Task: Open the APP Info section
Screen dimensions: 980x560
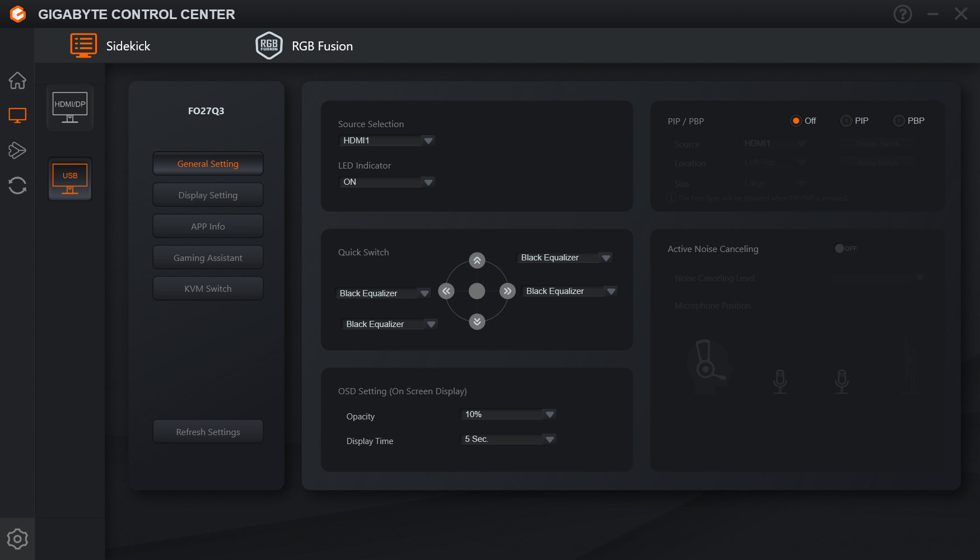Action: [x=208, y=226]
